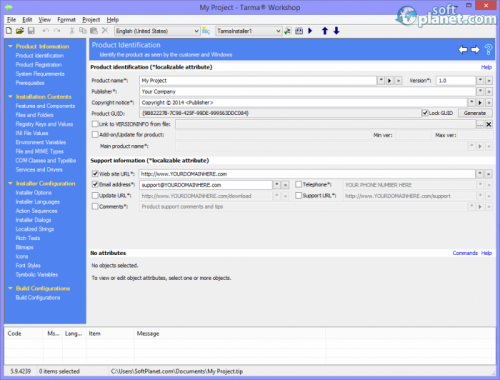Enable the Telephone checkbox
The height and width of the screenshot is (380, 500).
coord(298,184)
